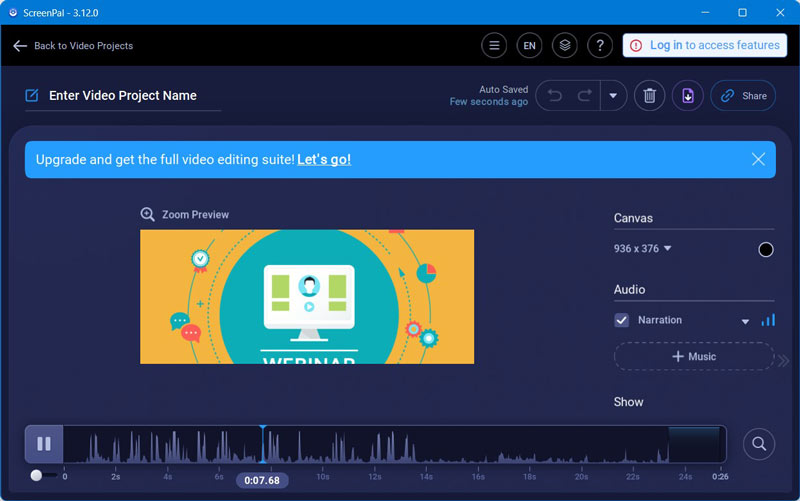Screen dimensions: 800x501
Task: Open the 936 x 376 canvas size dropdown
Action: tap(642, 248)
